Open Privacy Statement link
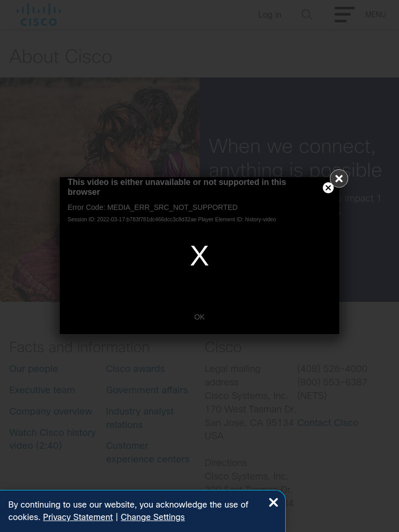 pos(78,517)
